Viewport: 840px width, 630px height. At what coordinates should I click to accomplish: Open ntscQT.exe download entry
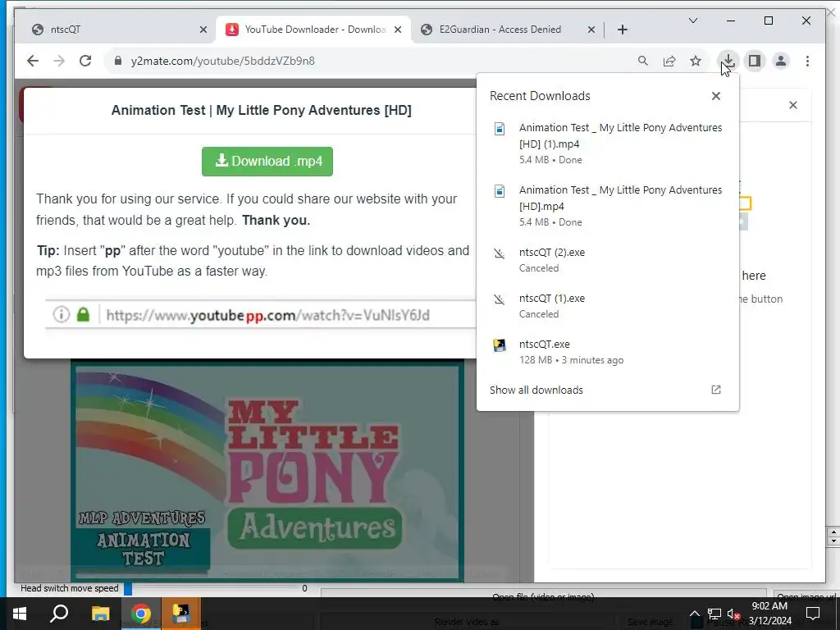pyautogui.click(x=608, y=352)
